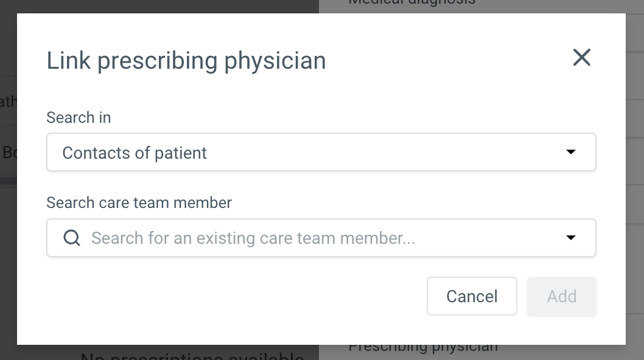Viewport: 644px width, 360px height.
Task: Select the "Contacts of patient" selected value
Action: point(135,153)
